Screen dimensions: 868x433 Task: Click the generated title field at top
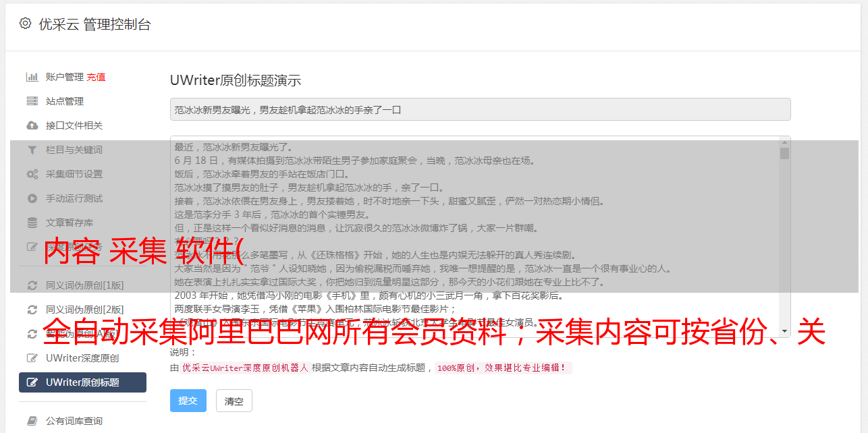(480, 109)
